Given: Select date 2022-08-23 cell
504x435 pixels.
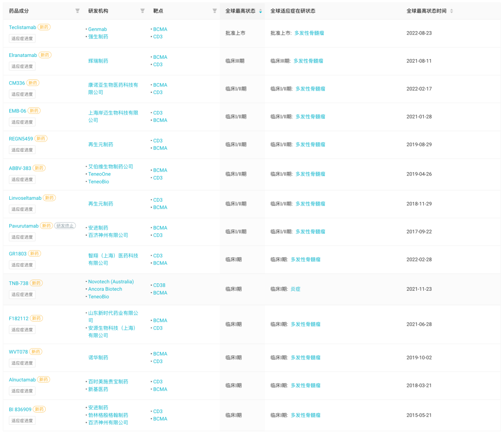Looking at the screenshot, I should pos(419,33).
